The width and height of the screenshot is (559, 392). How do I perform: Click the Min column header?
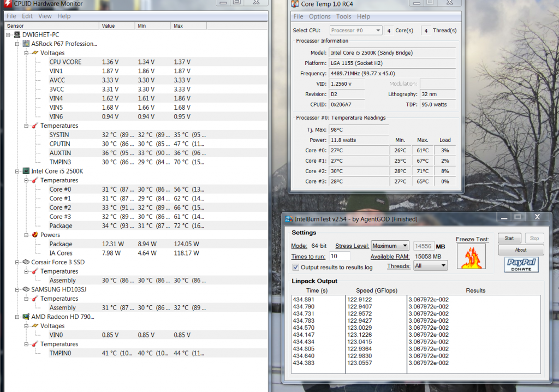click(153, 26)
